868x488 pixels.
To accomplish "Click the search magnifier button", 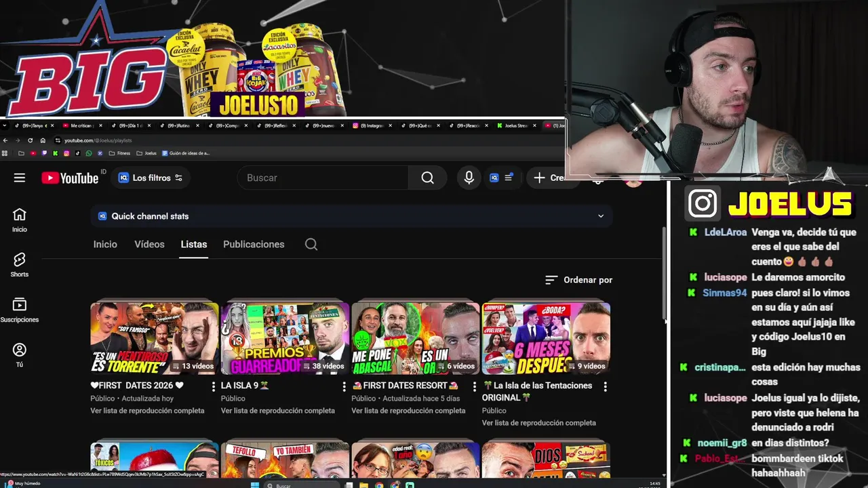I will click(427, 178).
